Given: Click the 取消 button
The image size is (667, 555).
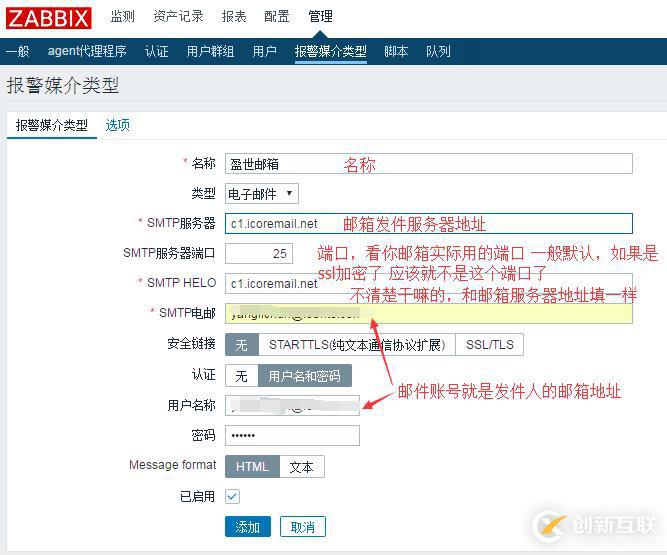Looking at the screenshot, I should pyautogui.click(x=303, y=527).
